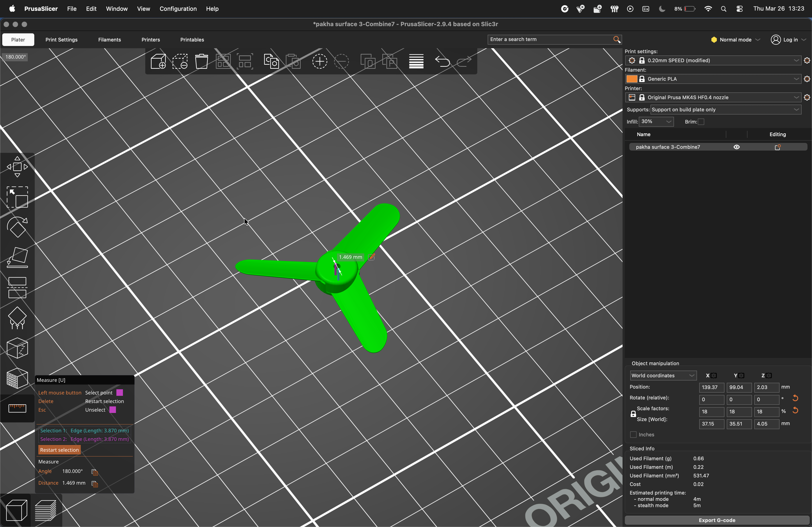812x527 pixels.
Task: Arrange objects on the bed
Action: (x=223, y=61)
